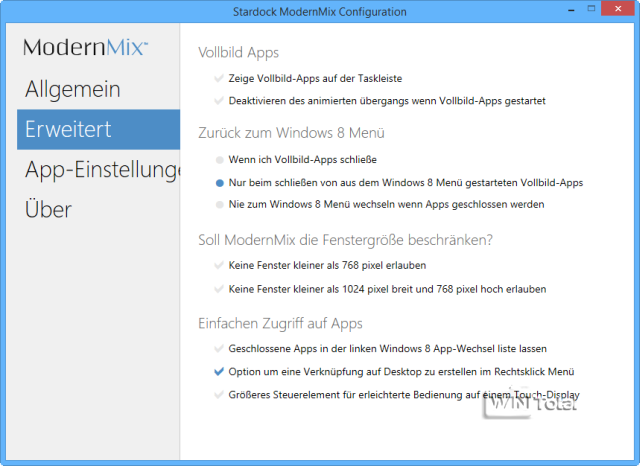
Task: Click the Zurück zum Windows 8 Menü heading
Action: 291,133
